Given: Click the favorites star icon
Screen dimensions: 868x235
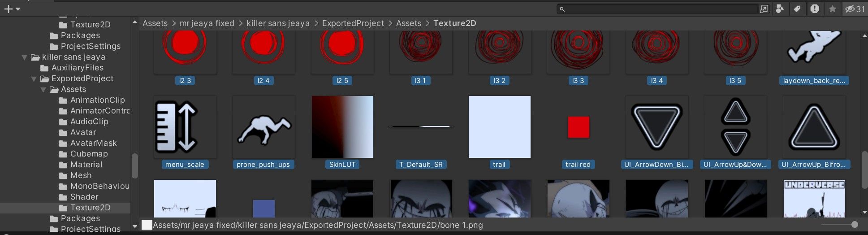Looking at the screenshot, I should point(832,9).
